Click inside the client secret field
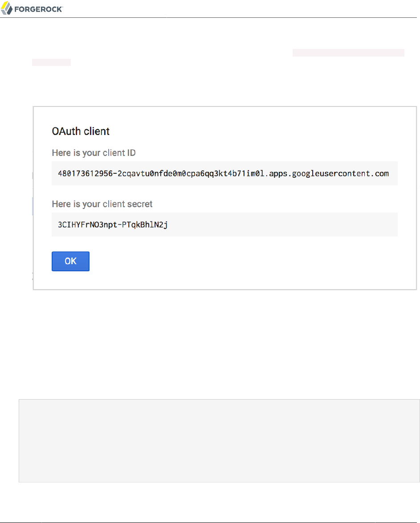420x523 pixels. click(x=224, y=225)
